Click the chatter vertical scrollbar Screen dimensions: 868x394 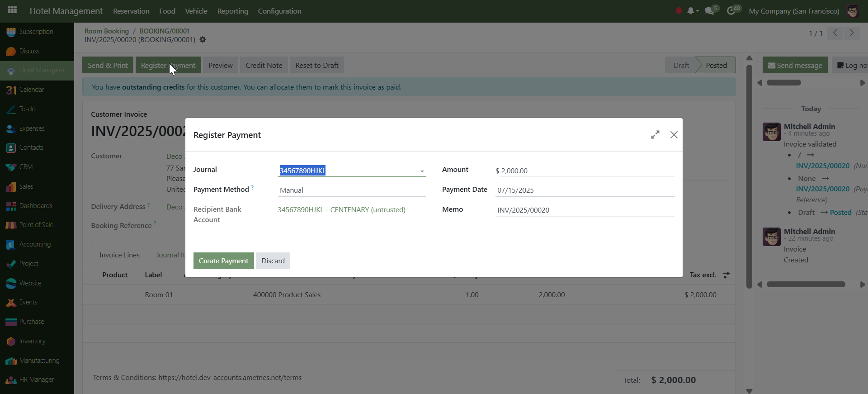[749, 176]
